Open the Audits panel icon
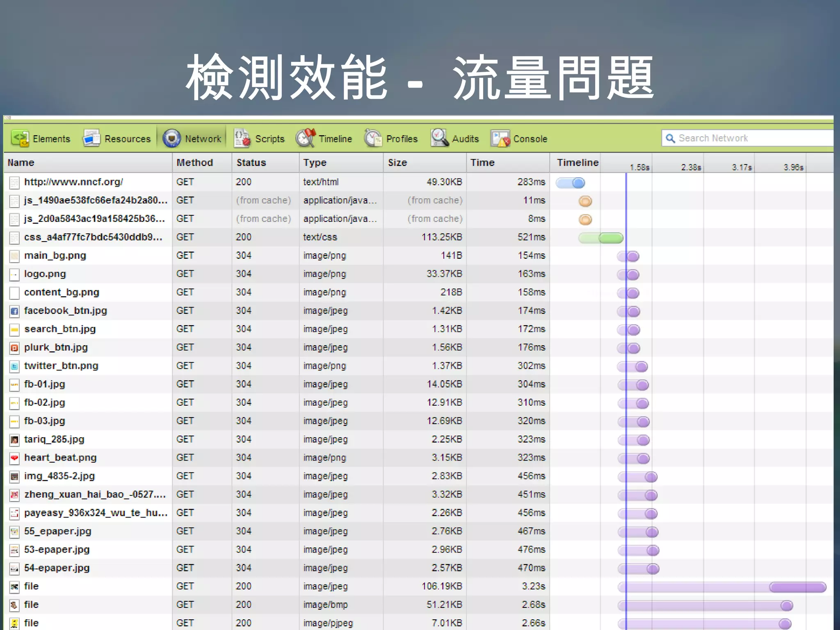Image resolution: width=840 pixels, height=630 pixels. click(x=440, y=138)
